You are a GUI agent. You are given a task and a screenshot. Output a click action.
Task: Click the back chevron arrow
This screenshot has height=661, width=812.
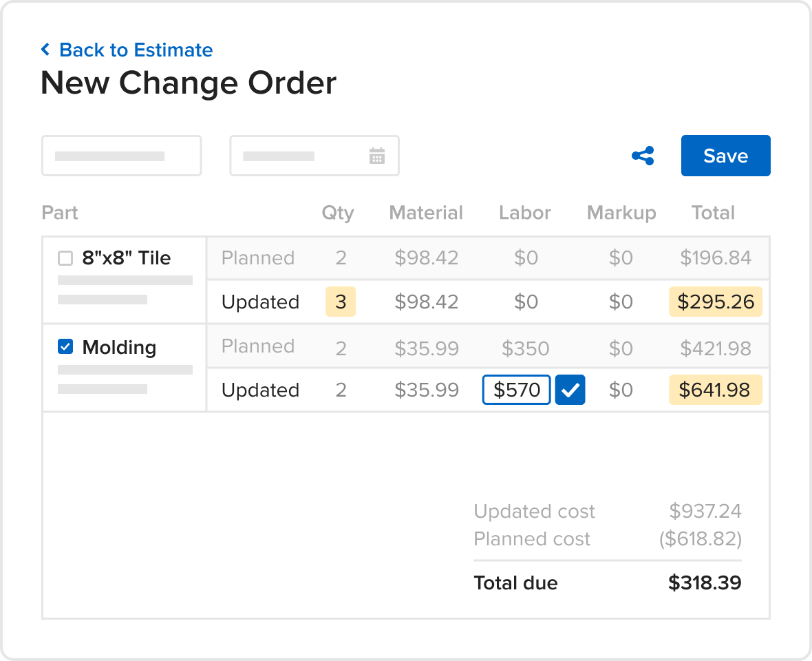tap(45, 50)
